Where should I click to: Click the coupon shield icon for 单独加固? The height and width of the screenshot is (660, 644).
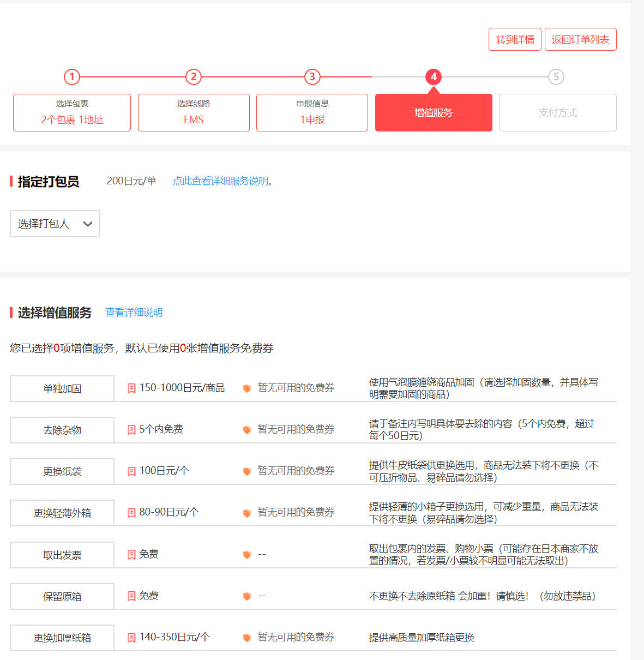click(247, 388)
